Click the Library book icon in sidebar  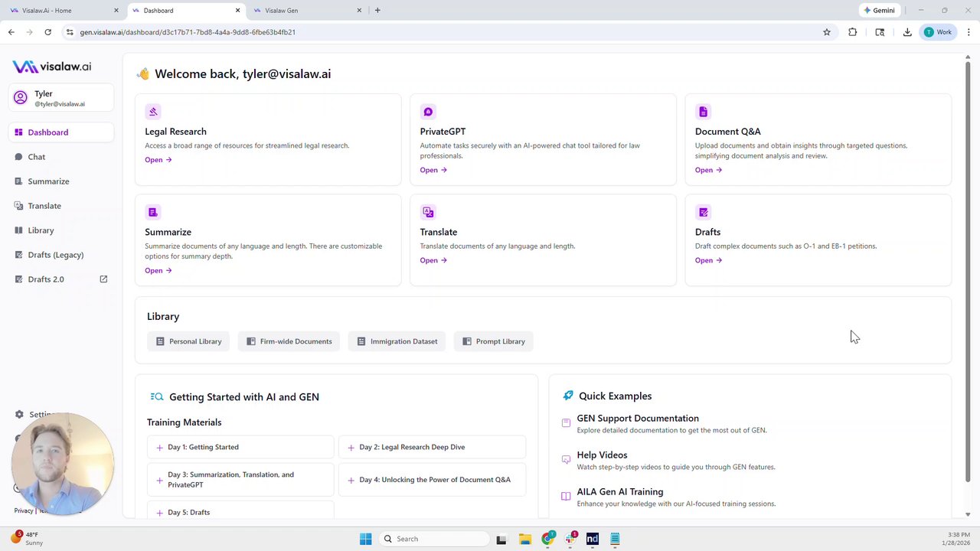19,230
